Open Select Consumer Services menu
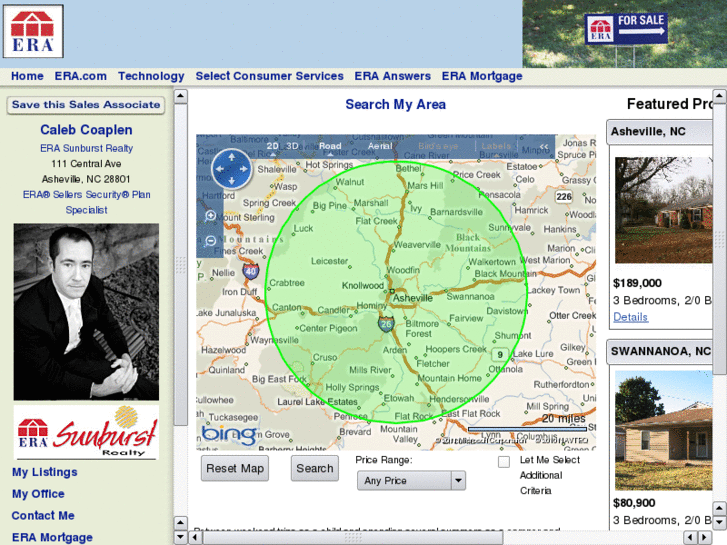Viewport: 727px width, 545px height. click(x=269, y=76)
